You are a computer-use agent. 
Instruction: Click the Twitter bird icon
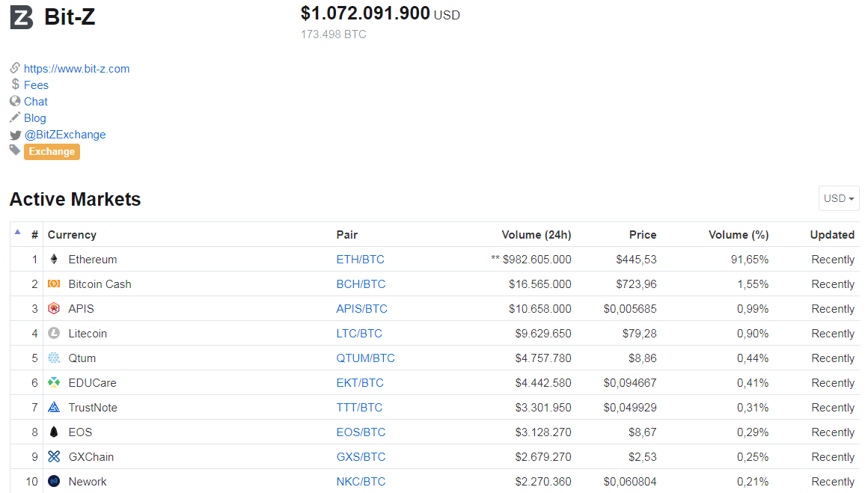[16, 135]
